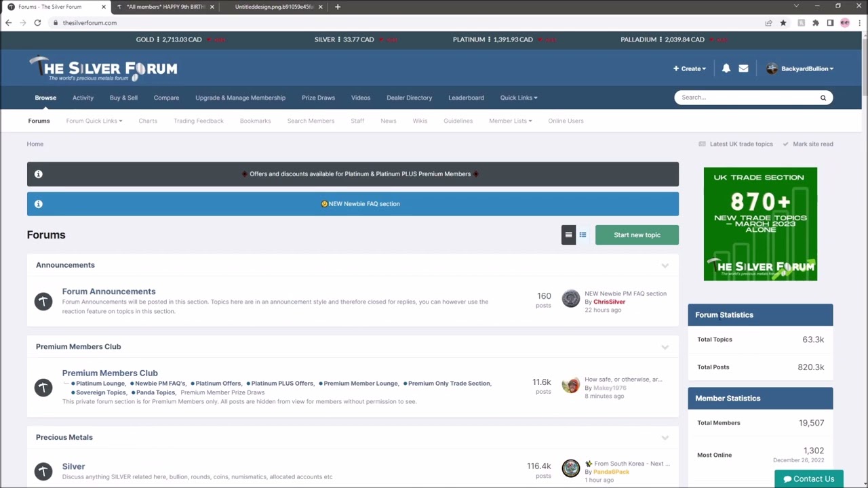Viewport: 868px width, 488px height.
Task: Open the messages envelope icon
Action: (x=743, y=68)
